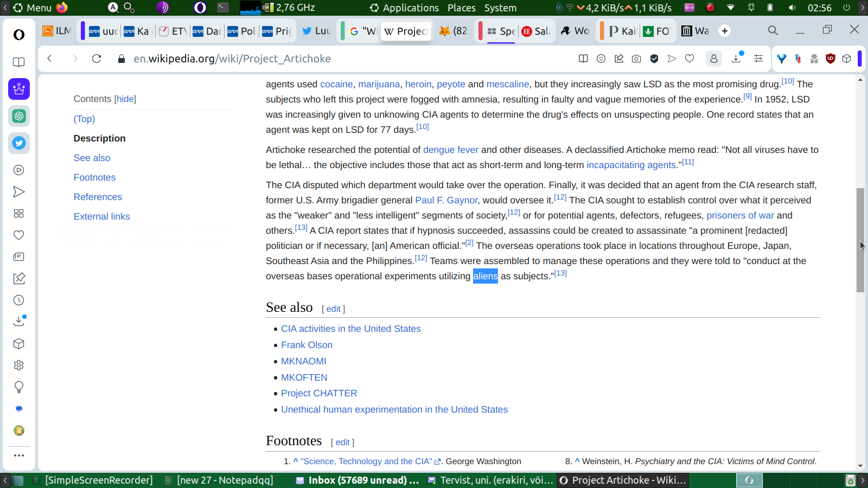Screen dimensions: 868x488
Task: Switch to the Google "W" tab
Action: [363, 31]
